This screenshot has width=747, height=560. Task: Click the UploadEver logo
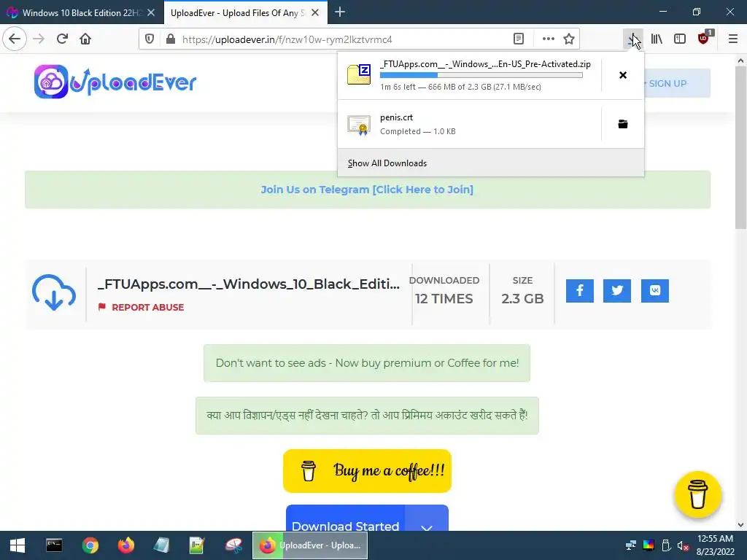click(x=115, y=82)
